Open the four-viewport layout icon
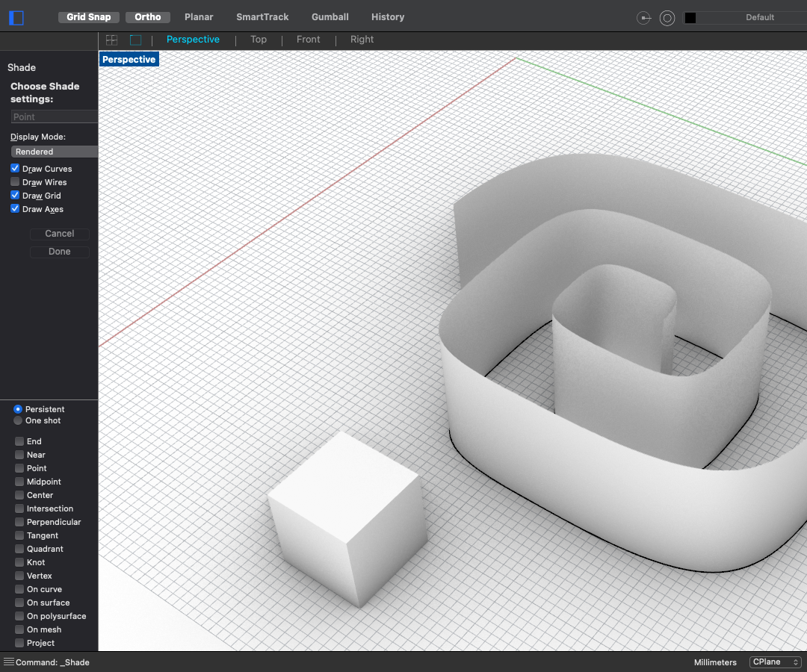Image resolution: width=807 pixels, height=672 pixels. click(x=111, y=40)
